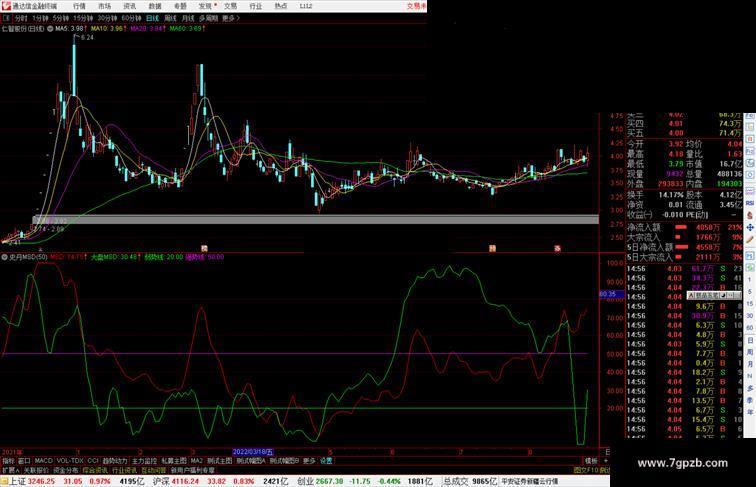The image size is (756, 487).
Task: Select the 多周期 multi-period tab
Action: pos(208,18)
